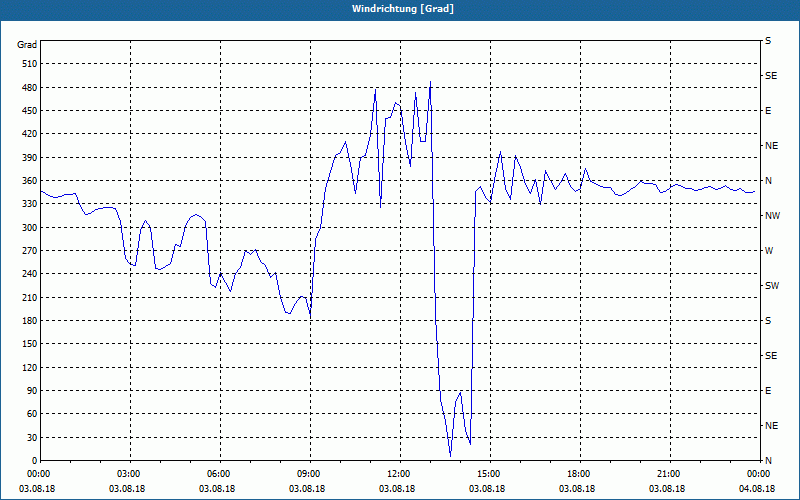800x500 pixels.
Task: Click the Windrichtung [Grad] chart title
Action: click(403, 9)
